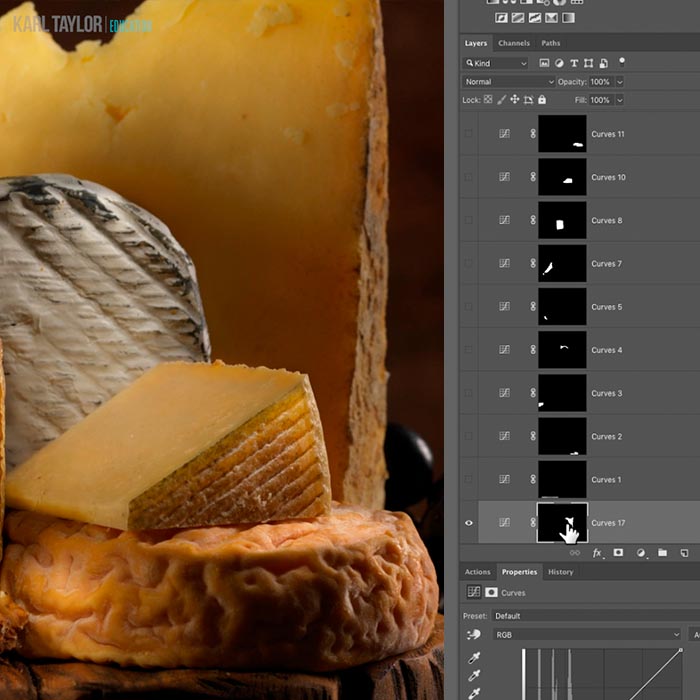This screenshot has height=700, width=700.
Task: Add a Threshold adjustment layer
Action: [534, 18]
